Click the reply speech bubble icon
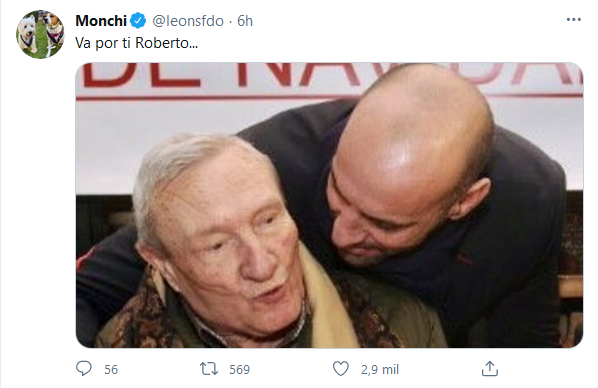The width and height of the screenshot is (598, 388). [84, 369]
